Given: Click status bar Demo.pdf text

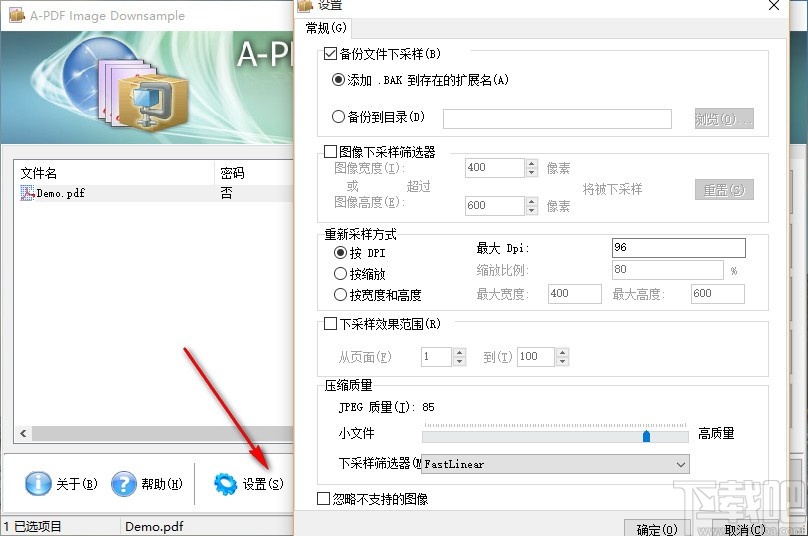Looking at the screenshot, I should pos(154,526).
